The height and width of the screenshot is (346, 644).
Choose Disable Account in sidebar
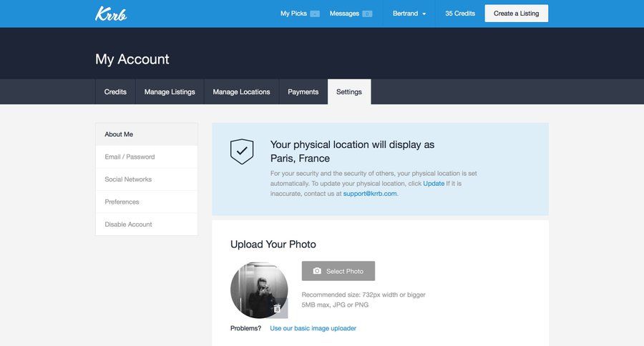coord(128,224)
